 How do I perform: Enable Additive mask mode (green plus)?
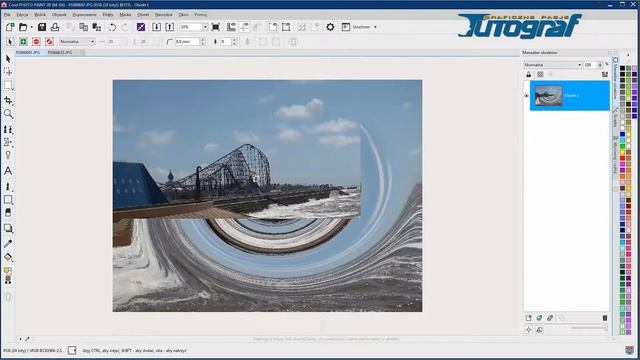pyautogui.click(x=23, y=42)
